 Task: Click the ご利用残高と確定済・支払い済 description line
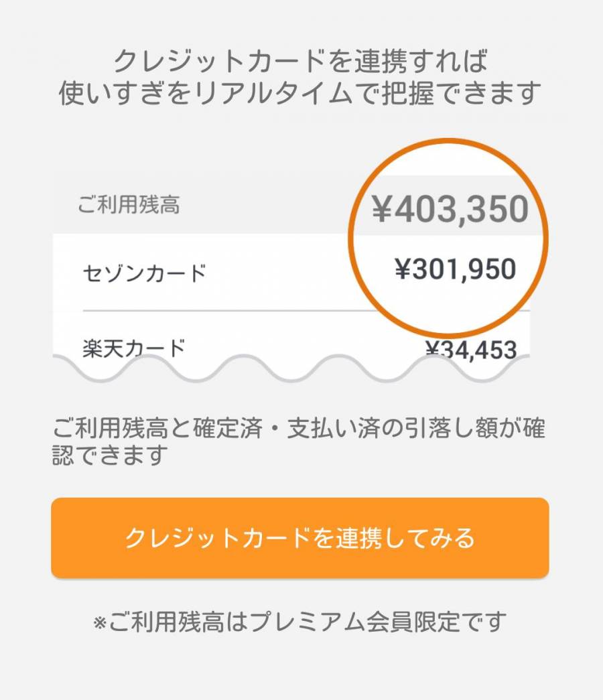pyautogui.click(x=298, y=427)
